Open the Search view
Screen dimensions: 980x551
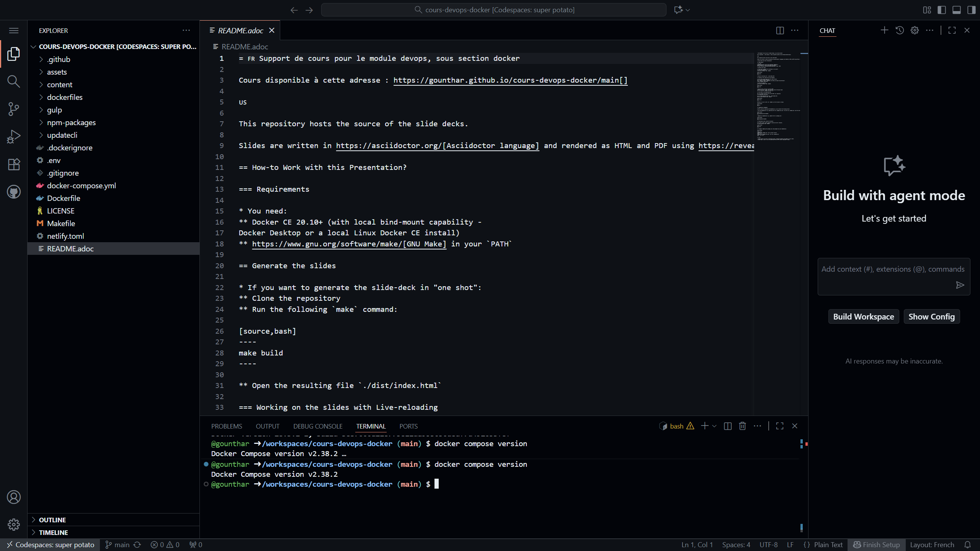(14, 82)
